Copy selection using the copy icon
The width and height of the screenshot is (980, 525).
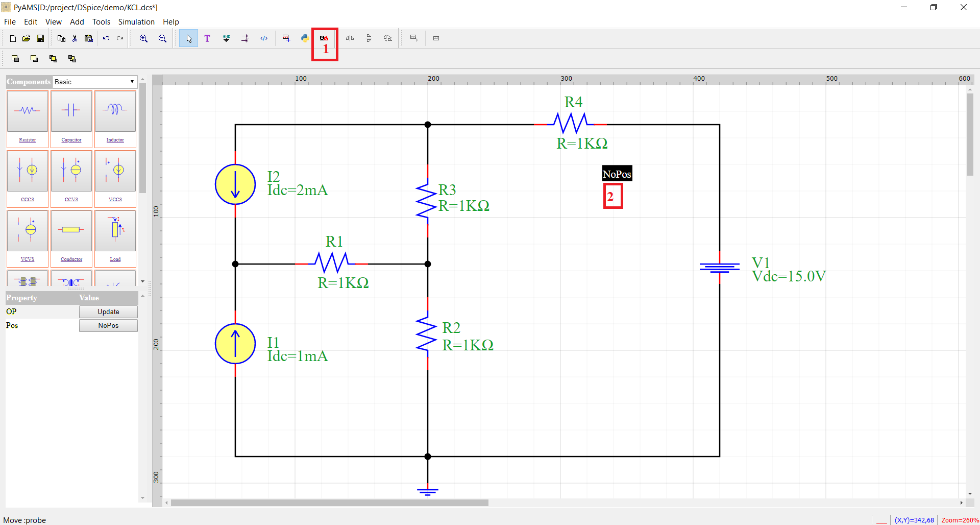coord(61,38)
